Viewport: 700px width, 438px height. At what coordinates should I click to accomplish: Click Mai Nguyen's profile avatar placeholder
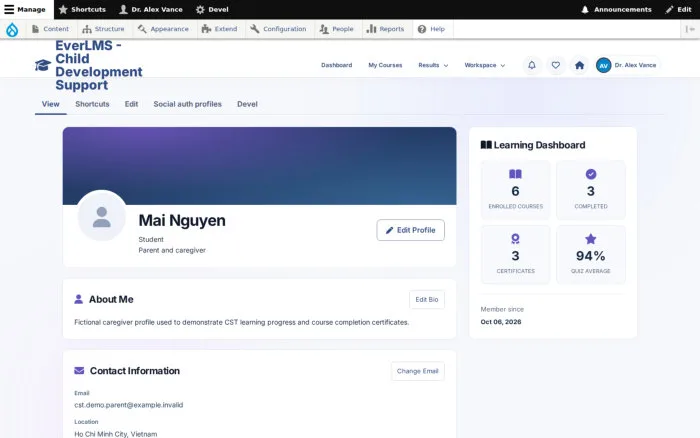click(x=102, y=217)
